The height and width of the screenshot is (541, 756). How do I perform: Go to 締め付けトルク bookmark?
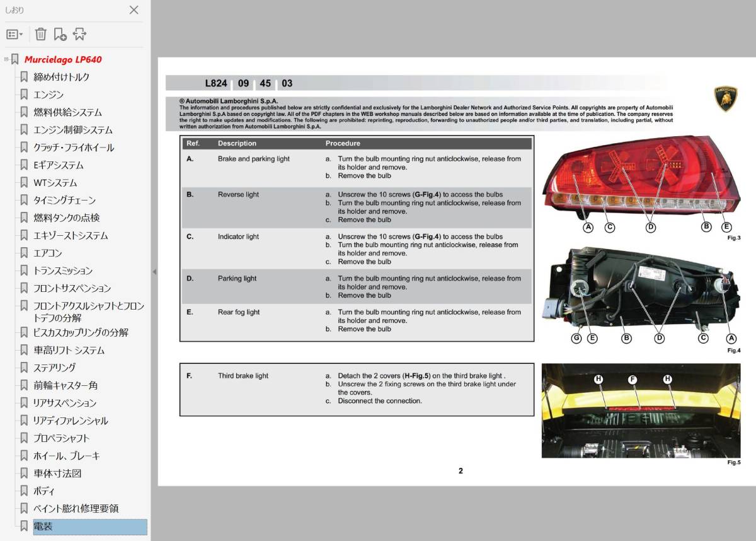point(62,77)
